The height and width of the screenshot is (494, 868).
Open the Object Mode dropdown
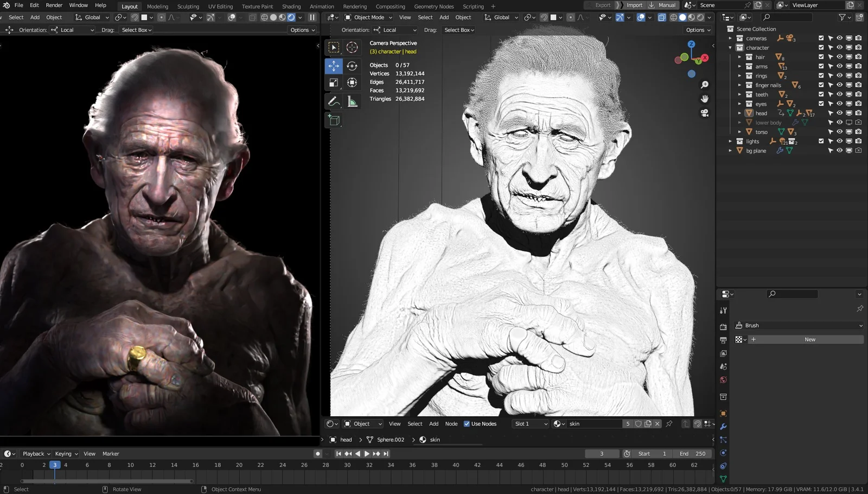tap(368, 17)
